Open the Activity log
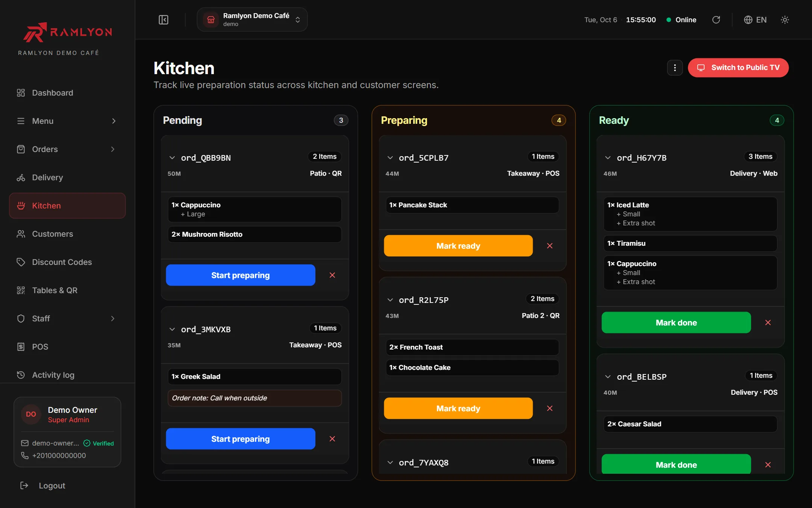This screenshot has height=508, width=812. click(x=67, y=375)
